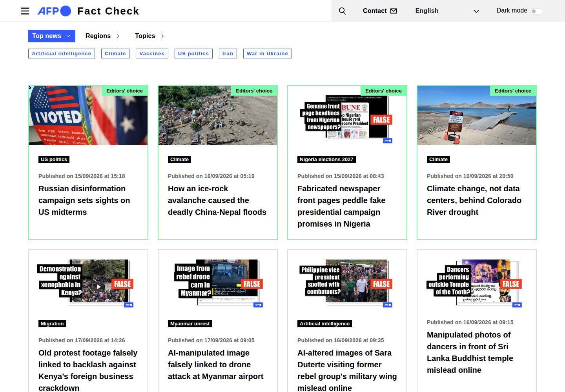
Task: Click the Nigeria elections 2027 label
Action: [326, 160]
